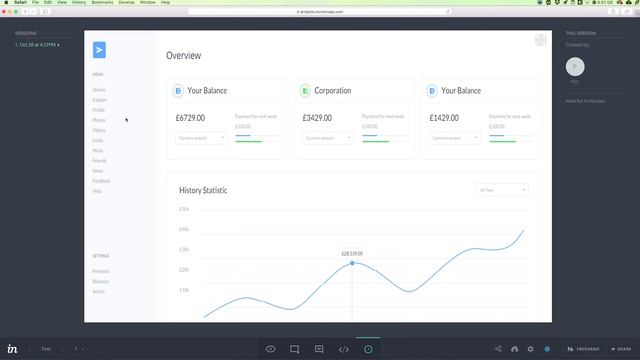Click the expand grid icon in mockup corner
Viewport: 640px width, 360px height.
(541, 40)
